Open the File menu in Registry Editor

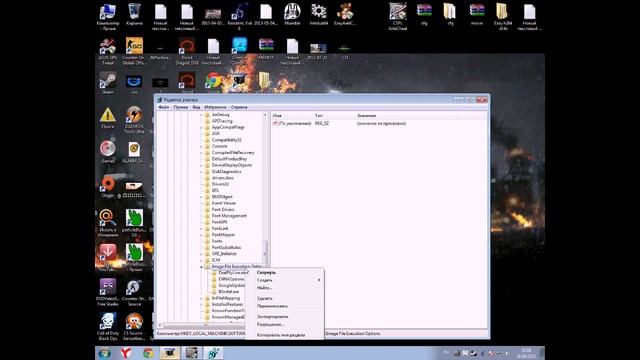[164, 107]
